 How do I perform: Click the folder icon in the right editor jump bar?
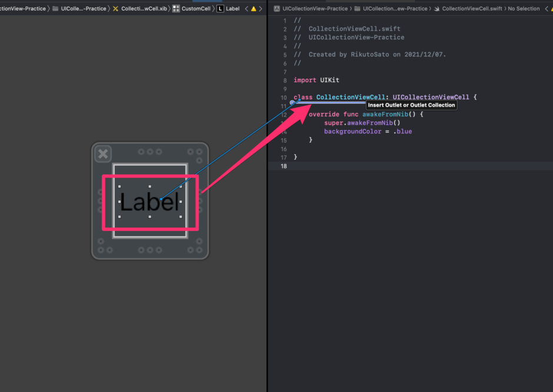click(357, 8)
